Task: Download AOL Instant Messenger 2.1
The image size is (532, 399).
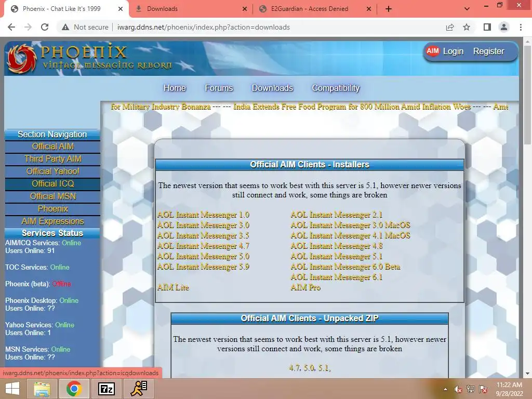Action: point(337,215)
